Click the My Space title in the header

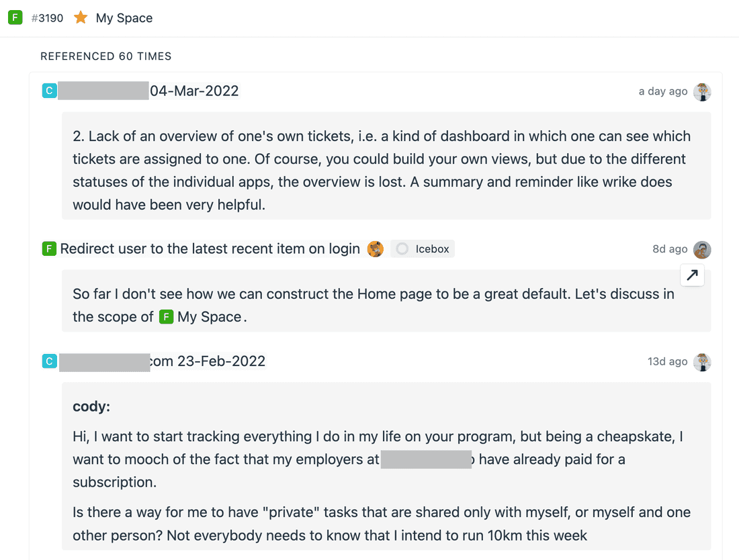point(123,17)
